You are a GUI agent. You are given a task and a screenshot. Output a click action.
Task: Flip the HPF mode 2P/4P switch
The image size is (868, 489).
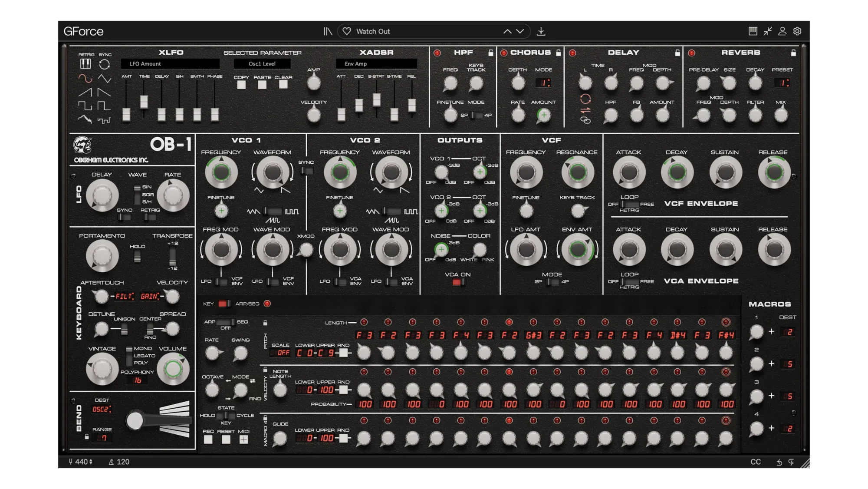point(477,115)
